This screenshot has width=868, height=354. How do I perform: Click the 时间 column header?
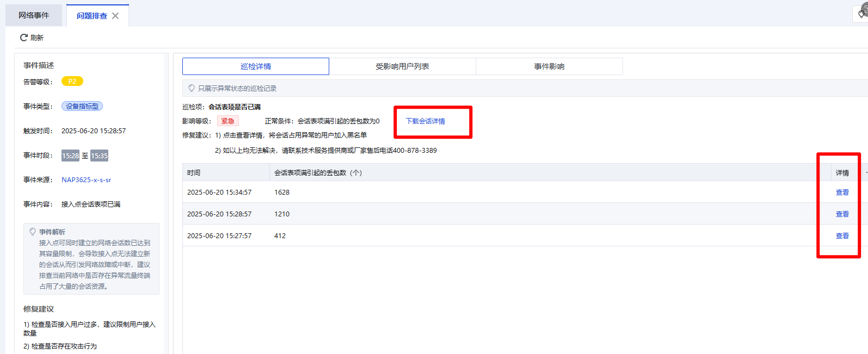coord(194,173)
